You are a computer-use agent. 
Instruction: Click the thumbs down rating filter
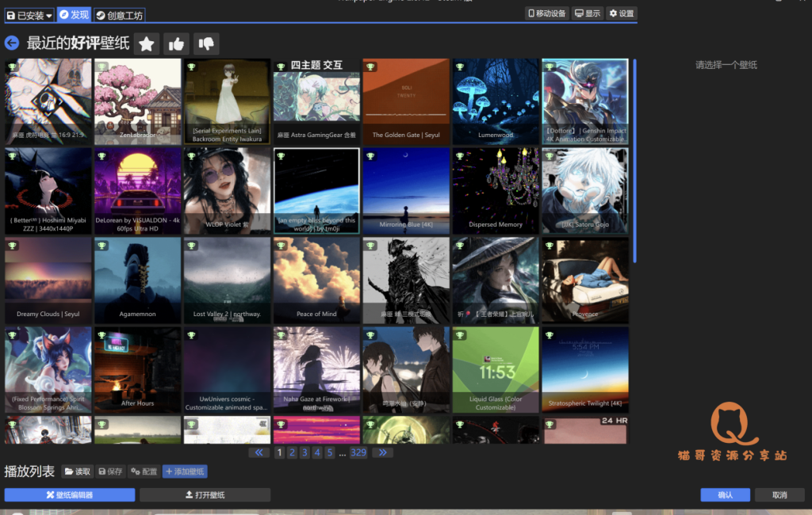click(206, 44)
